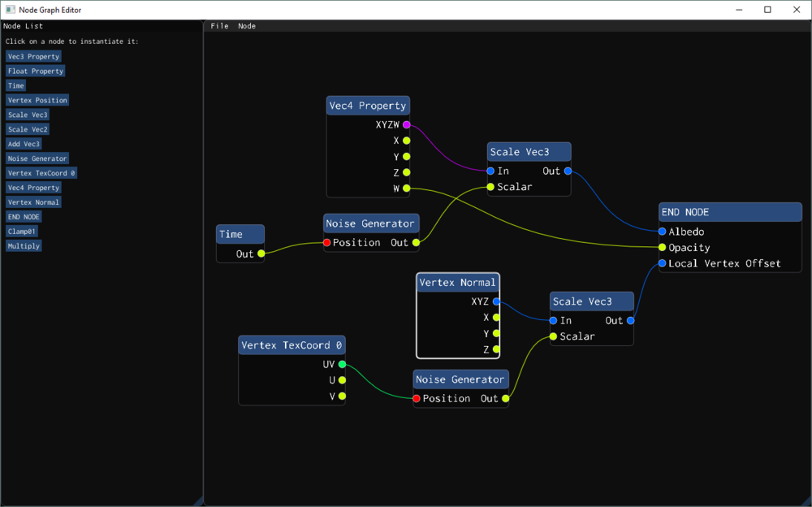Screen dimensions: 812x507
Task: Click the Albedo input socket on END NODE
Action: [x=660, y=231]
